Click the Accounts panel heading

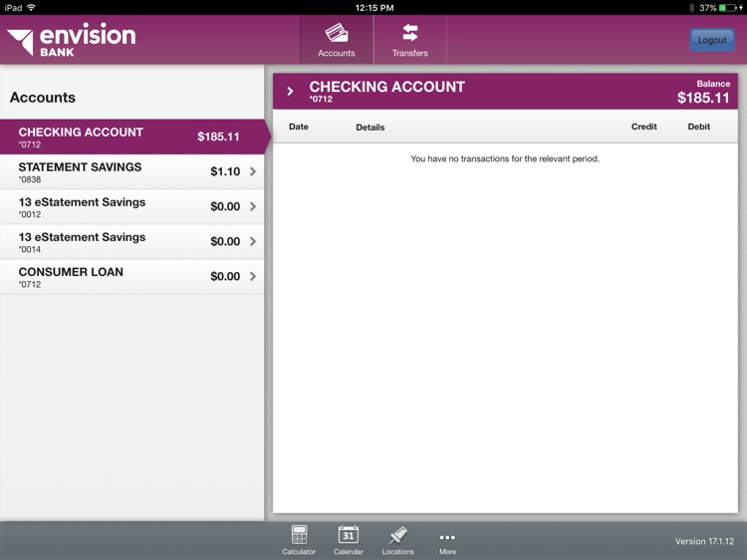pos(43,98)
